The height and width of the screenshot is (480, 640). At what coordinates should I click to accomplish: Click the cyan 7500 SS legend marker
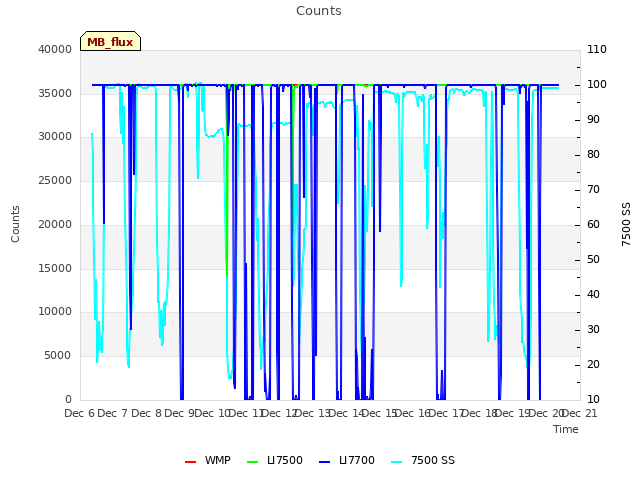[x=397, y=462]
